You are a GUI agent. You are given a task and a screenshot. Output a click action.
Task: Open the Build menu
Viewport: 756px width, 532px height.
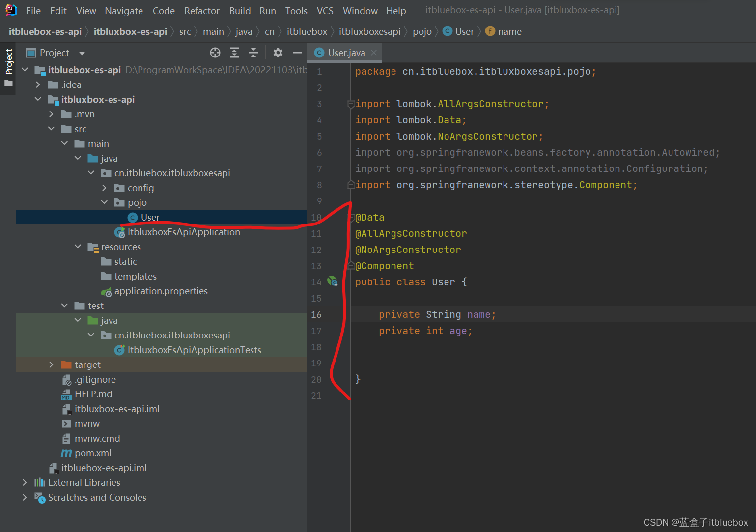[x=240, y=11]
